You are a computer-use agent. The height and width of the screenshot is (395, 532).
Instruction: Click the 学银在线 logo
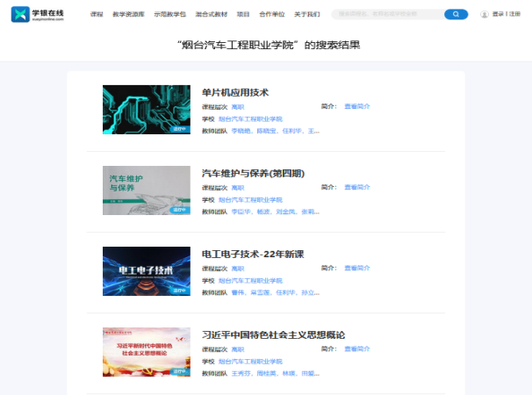38,14
